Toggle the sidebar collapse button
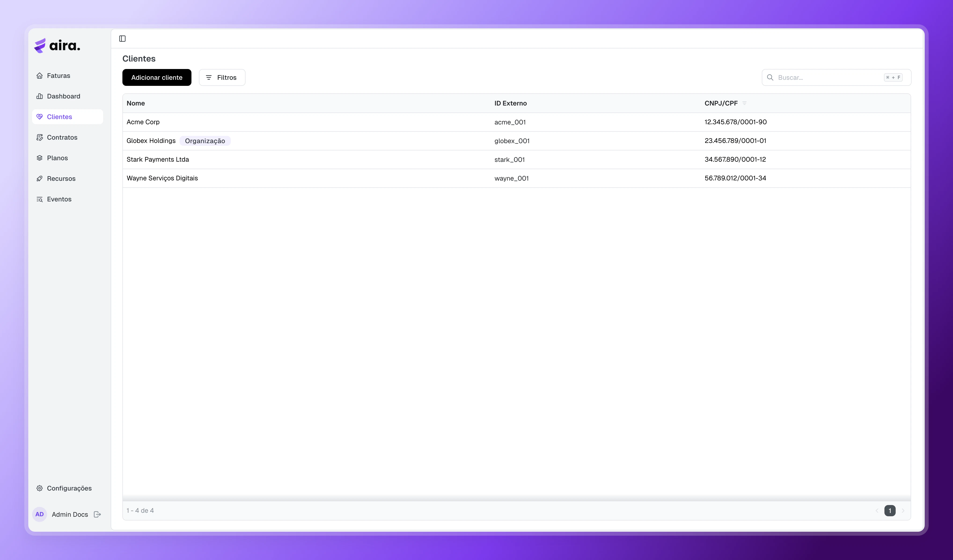This screenshot has width=953, height=560. 123,38
